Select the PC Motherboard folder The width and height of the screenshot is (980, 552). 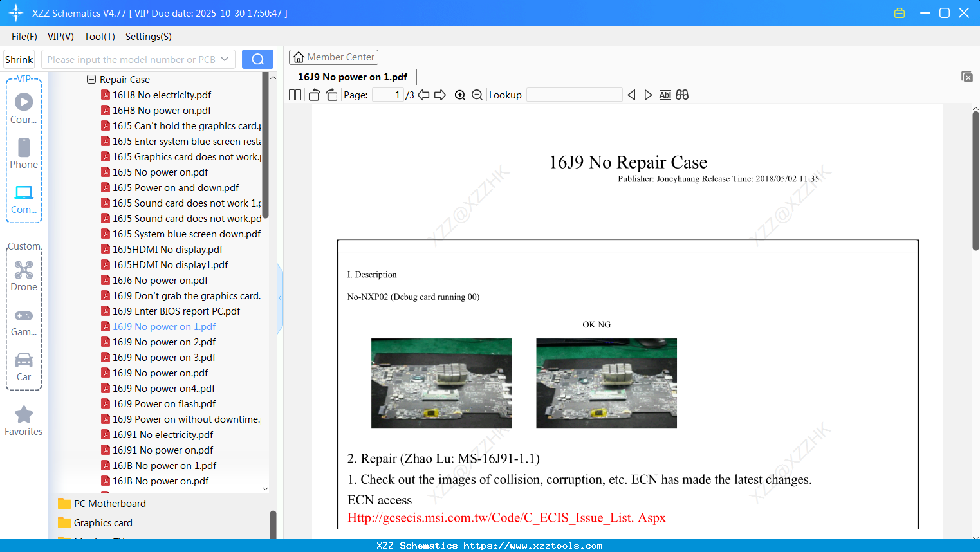click(110, 504)
